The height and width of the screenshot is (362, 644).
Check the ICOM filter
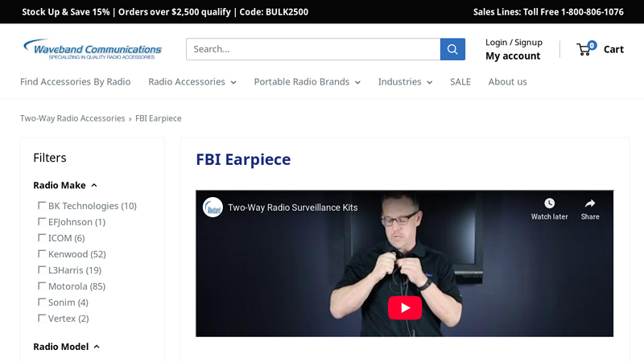[42, 237]
